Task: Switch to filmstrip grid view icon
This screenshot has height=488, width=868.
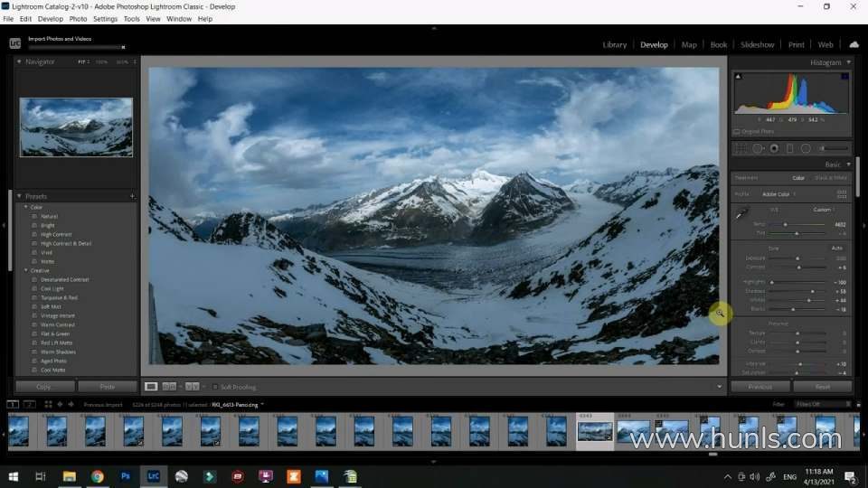Action: (49, 404)
